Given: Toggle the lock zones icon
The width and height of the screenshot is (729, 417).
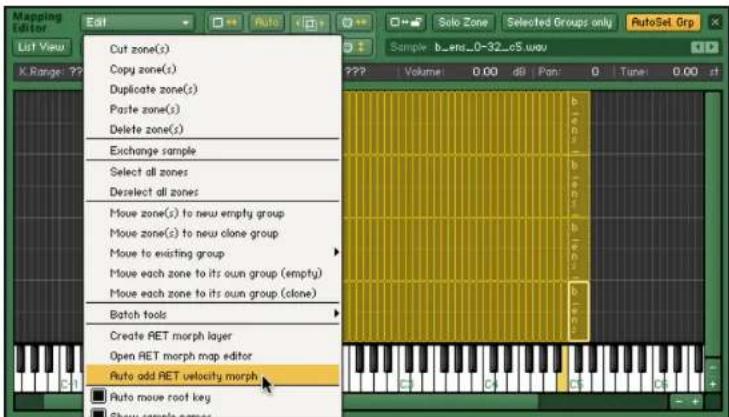Looking at the screenshot, I should coord(405,22).
